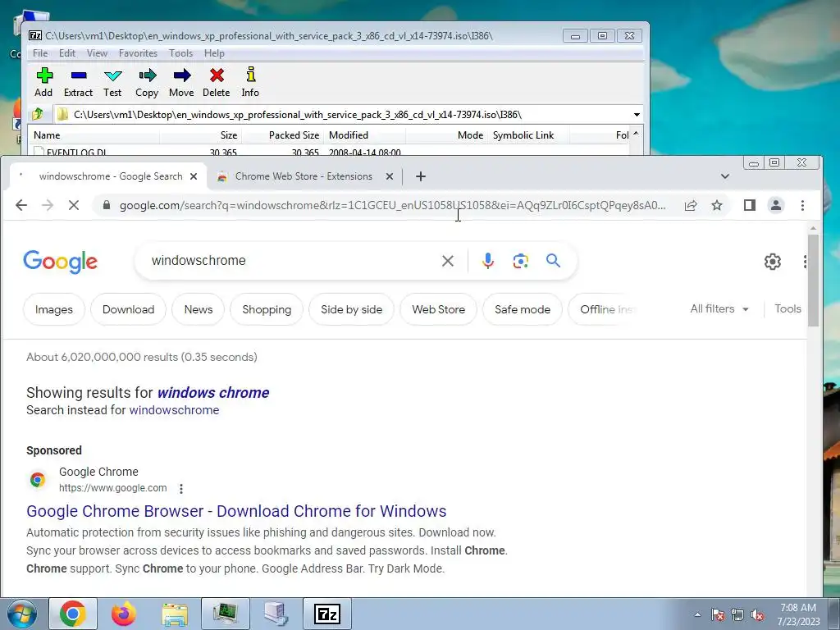Open Google search Tools
Viewport: 840px width, 630px height.
tap(787, 308)
